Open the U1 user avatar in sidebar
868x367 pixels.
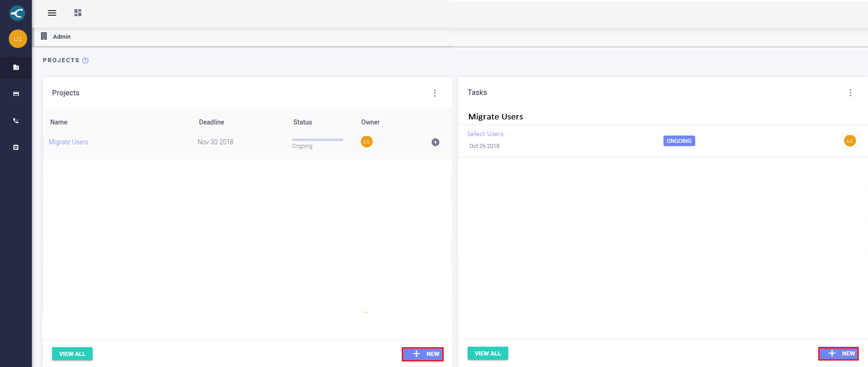(x=18, y=39)
